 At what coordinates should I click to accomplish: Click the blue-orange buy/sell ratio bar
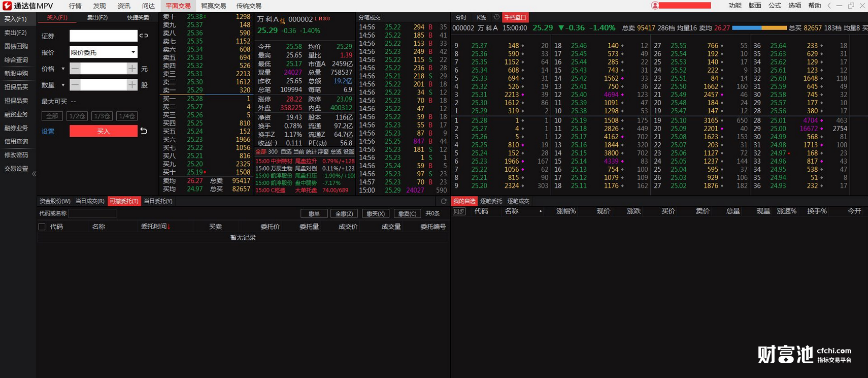click(759, 28)
